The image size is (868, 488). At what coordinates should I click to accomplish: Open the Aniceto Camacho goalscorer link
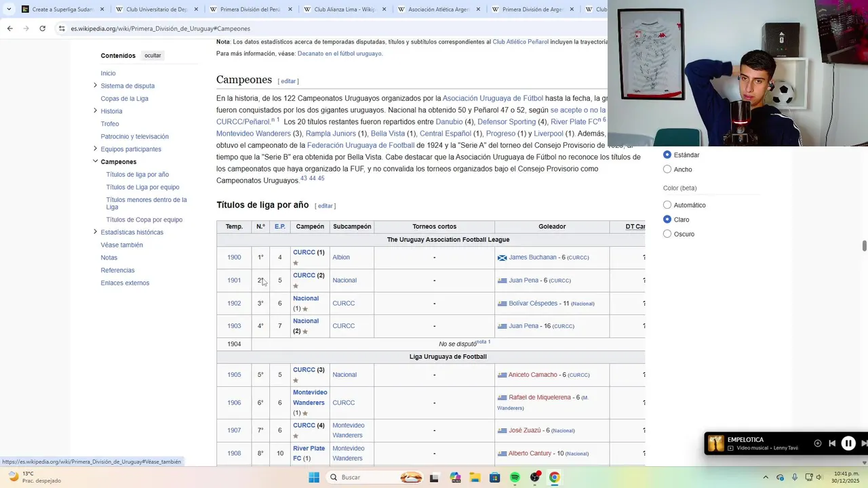pos(533,375)
